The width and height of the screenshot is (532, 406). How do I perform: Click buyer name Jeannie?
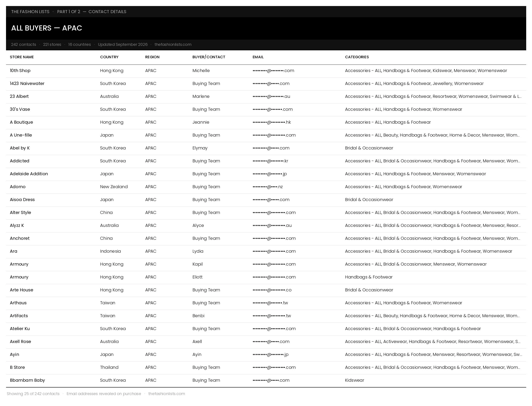point(201,122)
